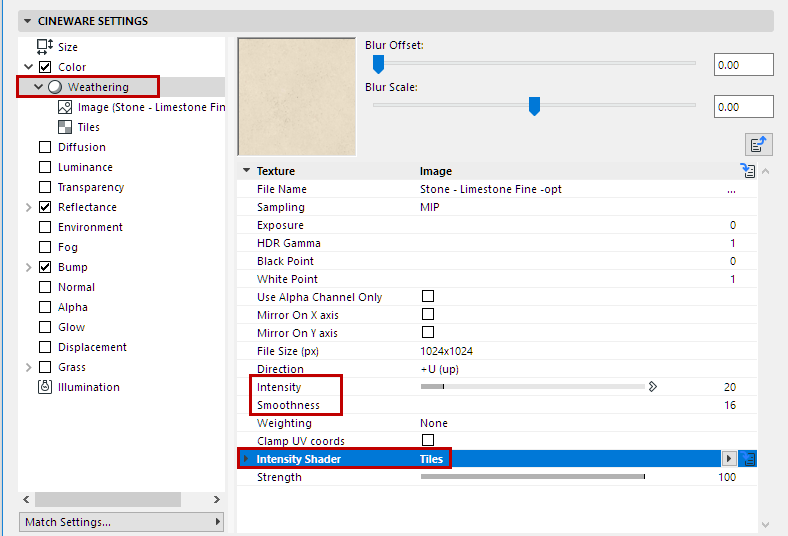Select the Illumination tree item

tap(88, 387)
